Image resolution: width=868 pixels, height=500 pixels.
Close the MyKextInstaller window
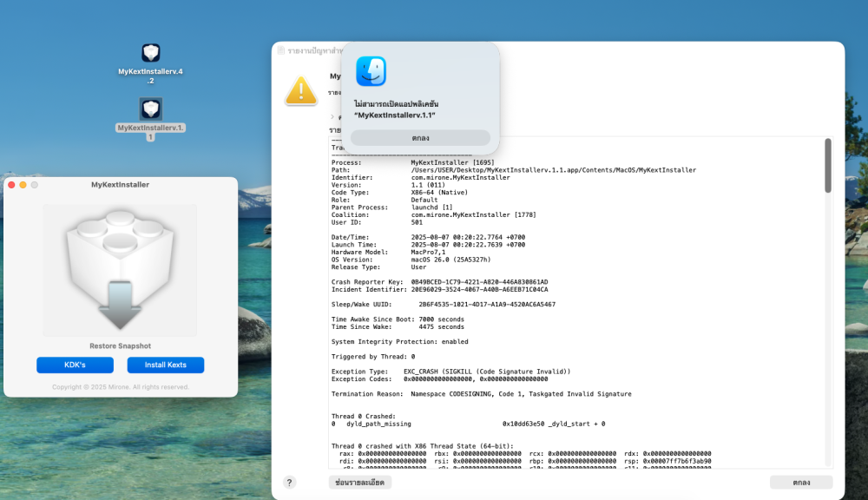point(11,185)
